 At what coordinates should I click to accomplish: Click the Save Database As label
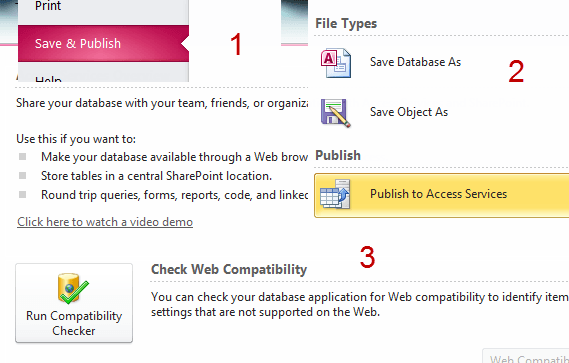click(x=416, y=62)
